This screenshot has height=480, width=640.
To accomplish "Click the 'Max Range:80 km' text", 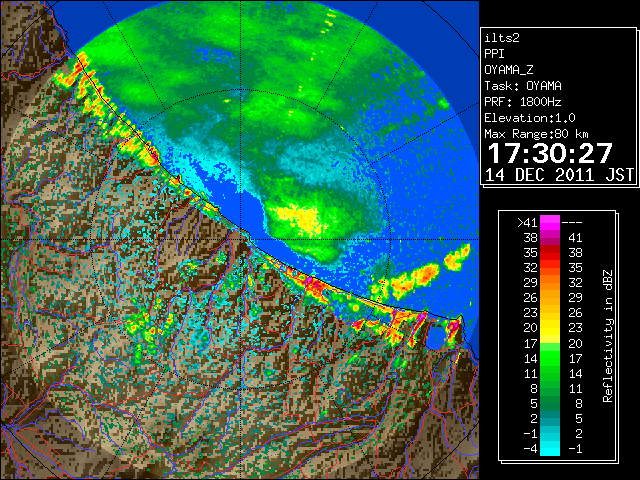I will pos(536,134).
